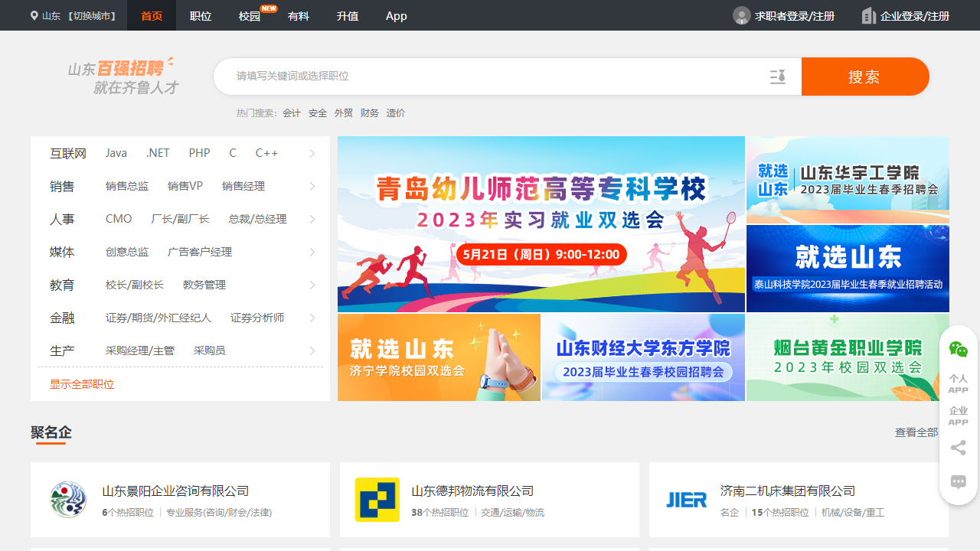Click the share icon in floating sidebar

[x=959, y=448]
